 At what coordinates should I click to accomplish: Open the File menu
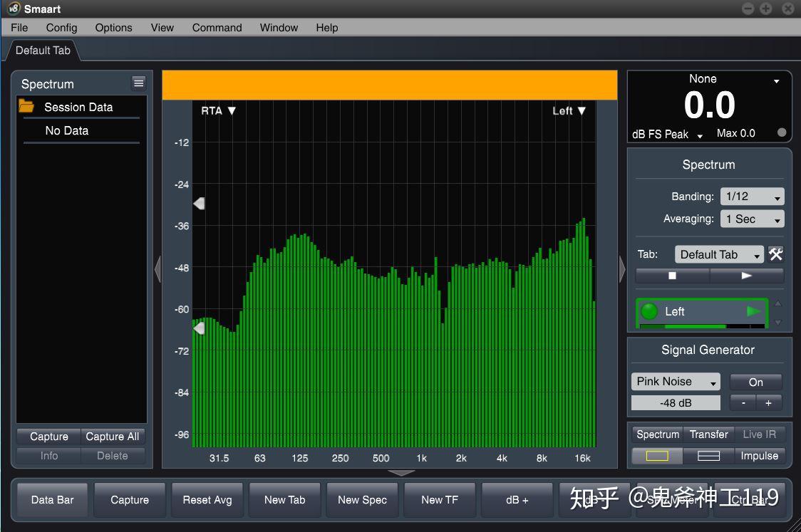point(19,28)
